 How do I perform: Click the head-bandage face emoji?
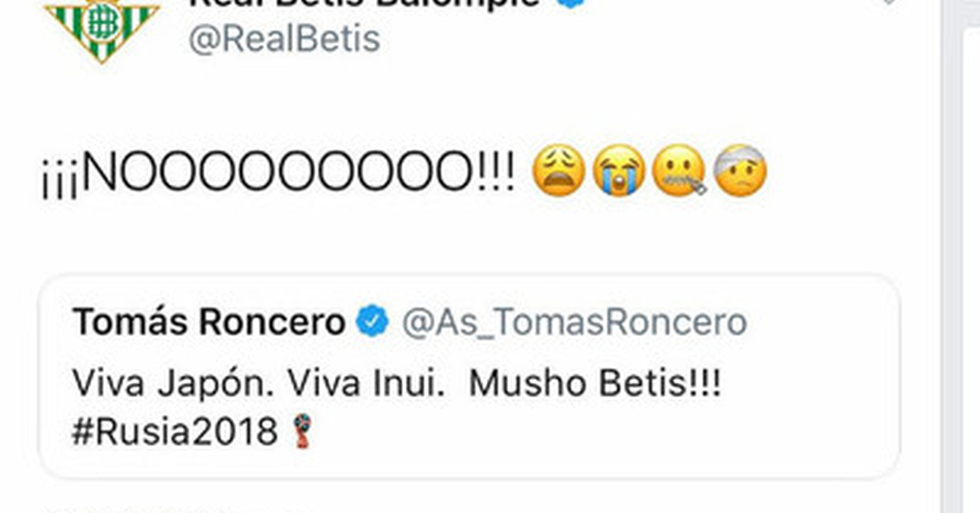click(x=740, y=171)
